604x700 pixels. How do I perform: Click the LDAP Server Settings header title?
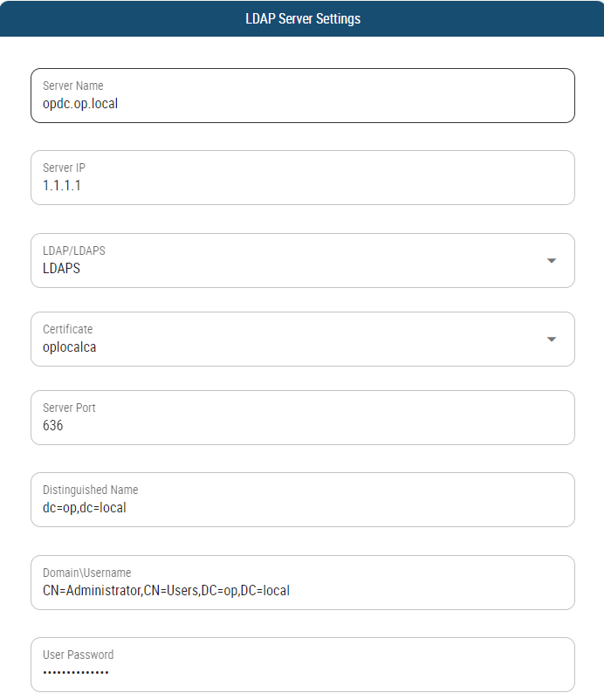click(x=303, y=18)
